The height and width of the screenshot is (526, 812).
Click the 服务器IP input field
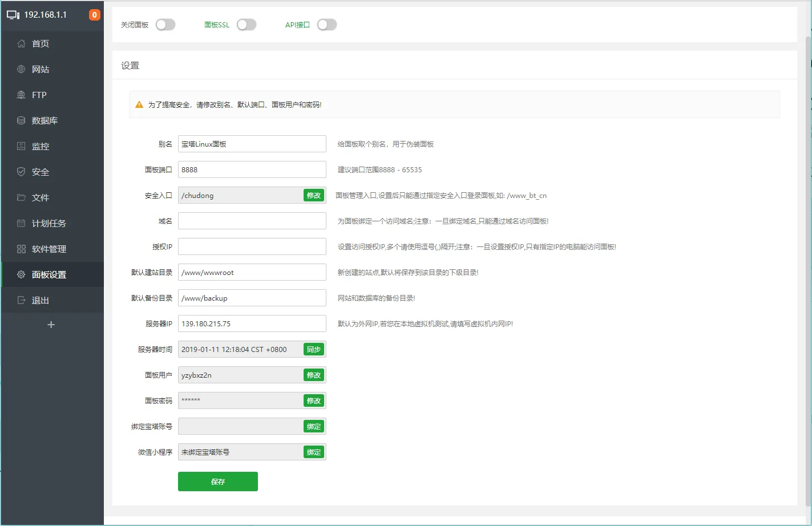click(x=252, y=323)
